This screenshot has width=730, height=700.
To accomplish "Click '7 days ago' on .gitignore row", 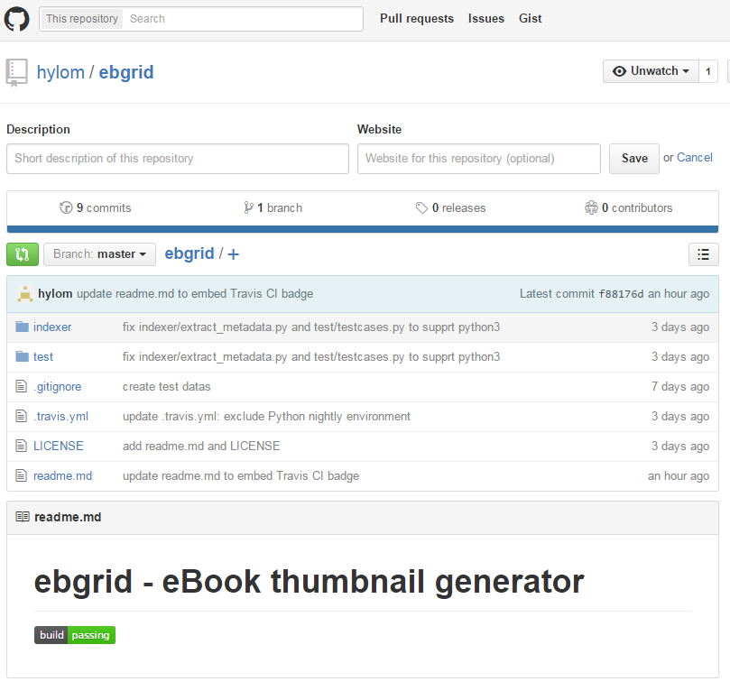I will click(x=680, y=387).
